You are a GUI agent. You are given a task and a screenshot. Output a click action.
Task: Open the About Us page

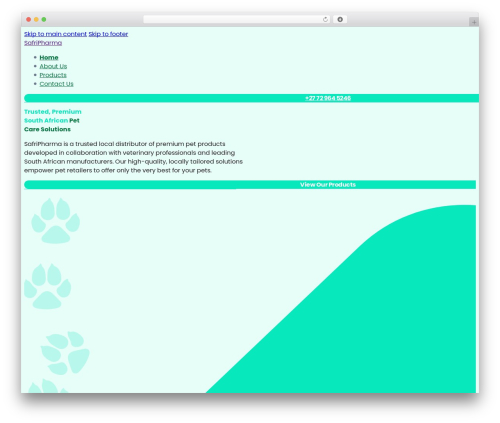tap(53, 66)
